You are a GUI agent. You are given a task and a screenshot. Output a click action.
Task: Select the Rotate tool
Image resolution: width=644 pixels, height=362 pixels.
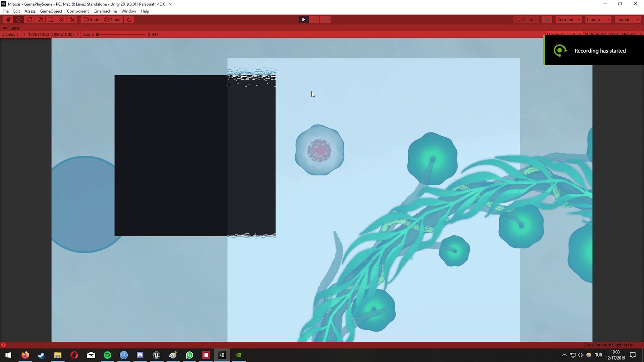29,19
